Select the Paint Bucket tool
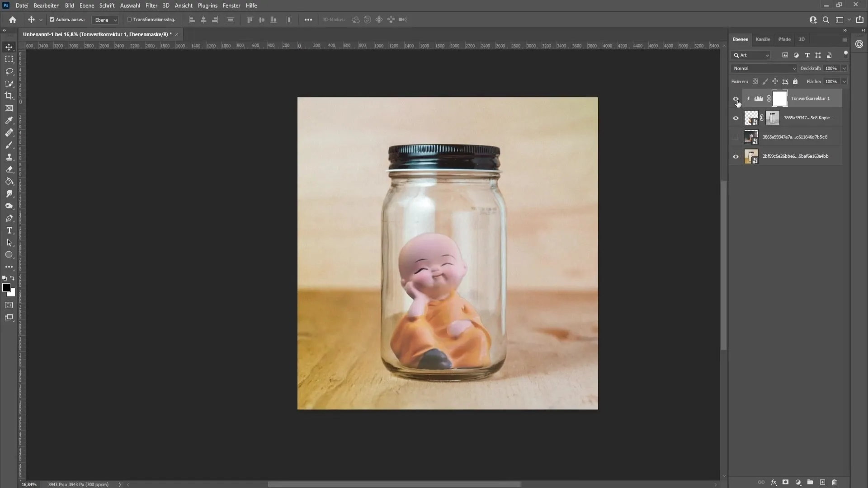 click(x=9, y=181)
